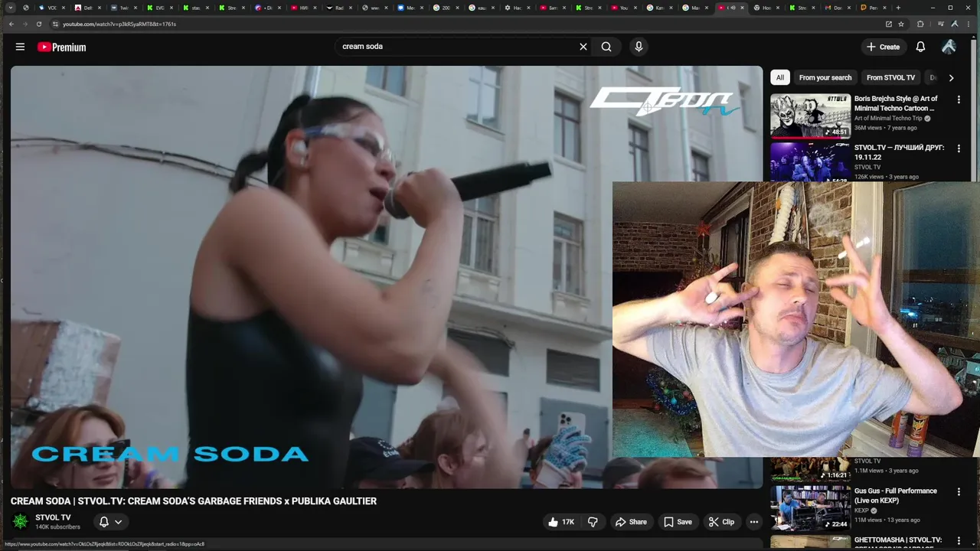Open STVOL.TV ЛУЧШИЙ ДРУГ video title
This screenshot has height=551, width=980.
pos(899,152)
